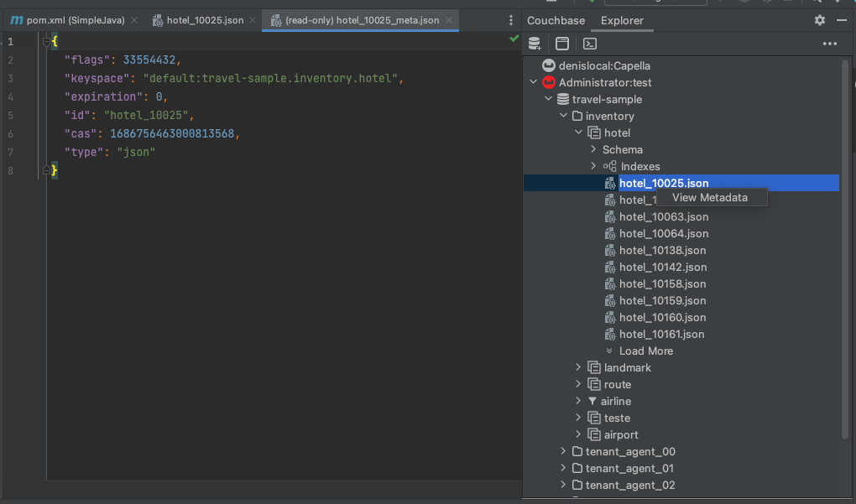The image size is (856, 504).
Task: Click the keyspace value string in editor
Action: point(270,78)
